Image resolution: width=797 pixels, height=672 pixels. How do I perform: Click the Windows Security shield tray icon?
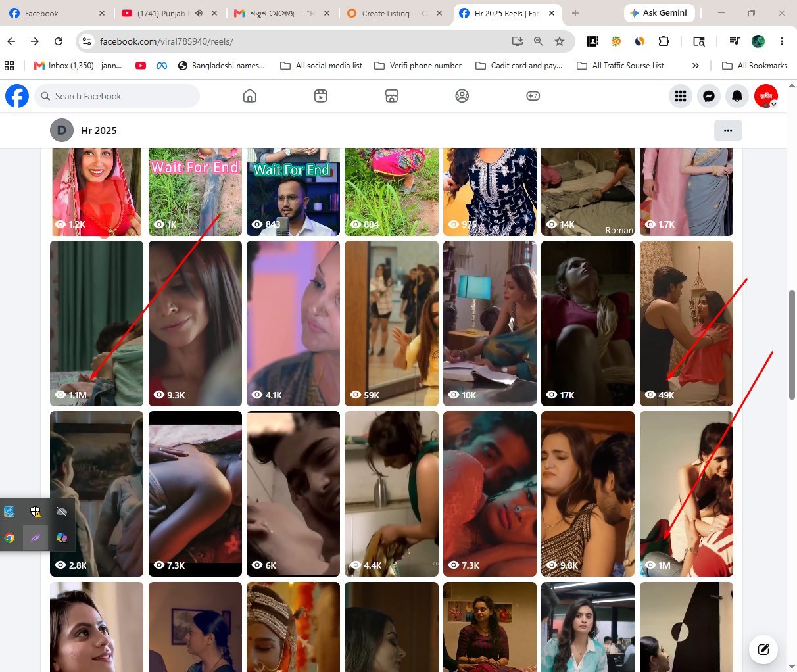[36, 512]
